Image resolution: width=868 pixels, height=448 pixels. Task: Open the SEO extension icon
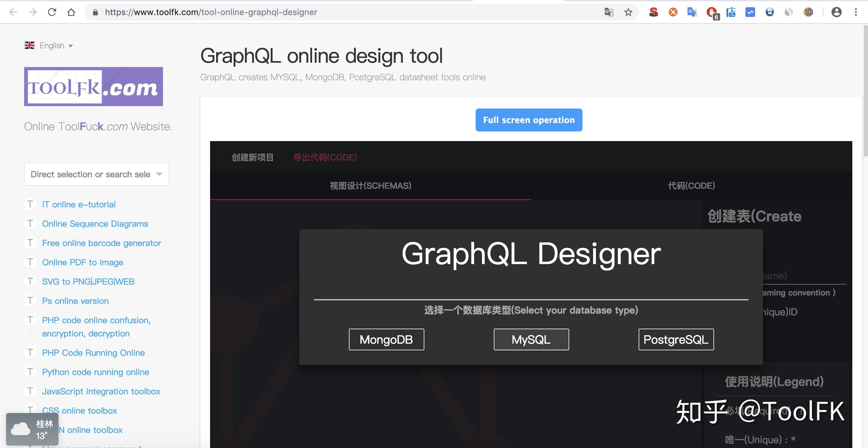653,12
